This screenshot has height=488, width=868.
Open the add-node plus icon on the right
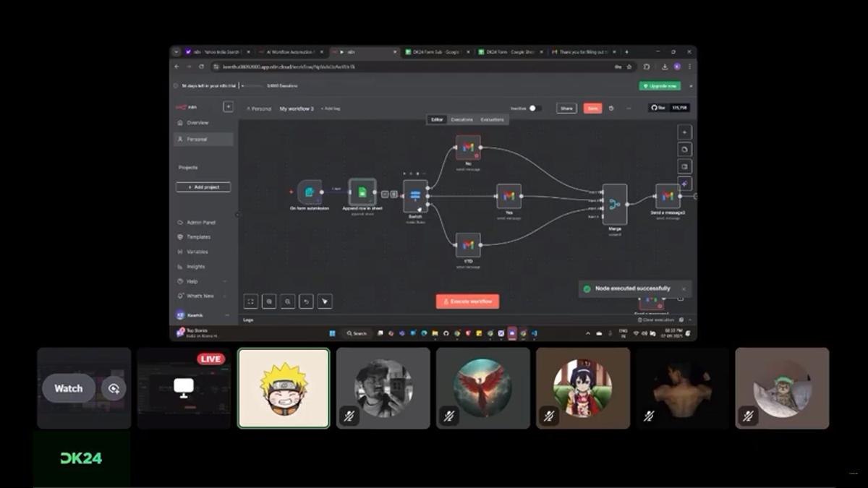coord(684,132)
